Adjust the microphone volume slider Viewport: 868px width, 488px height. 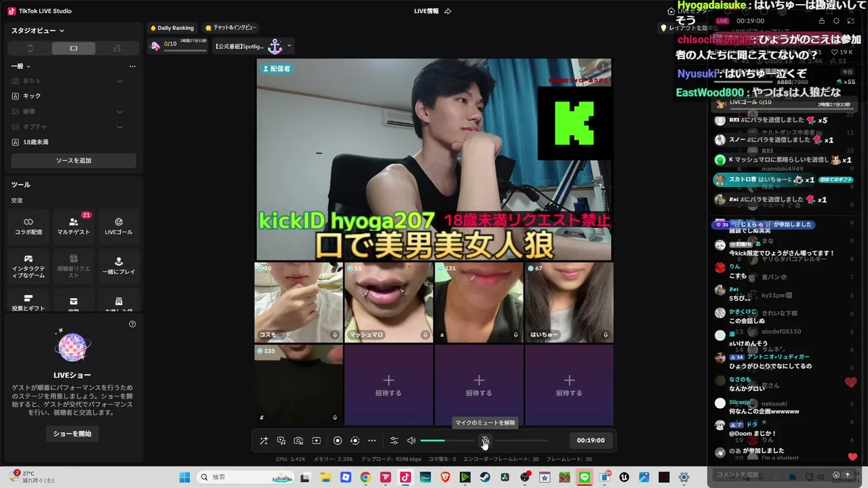coord(521,441)
